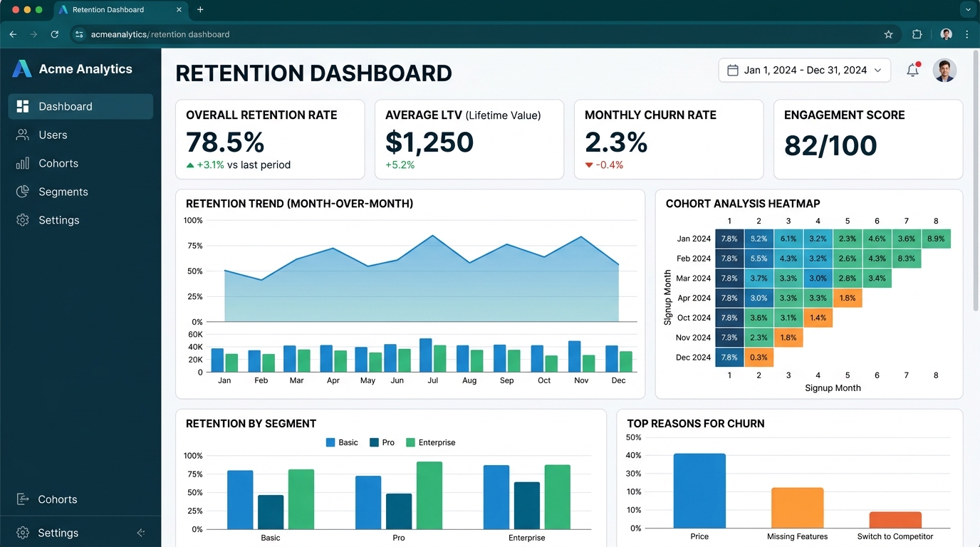Image resolution: width=980 pixels, height=547 pixels.
Task: Open the browser profile avatar in toolbar
Action: pos(946,34)
